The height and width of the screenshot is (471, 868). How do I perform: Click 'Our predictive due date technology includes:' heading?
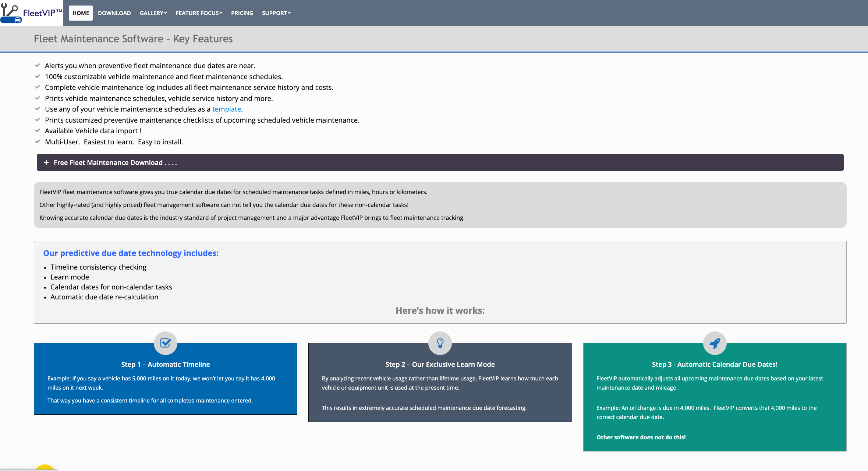[x=131, y=253]
